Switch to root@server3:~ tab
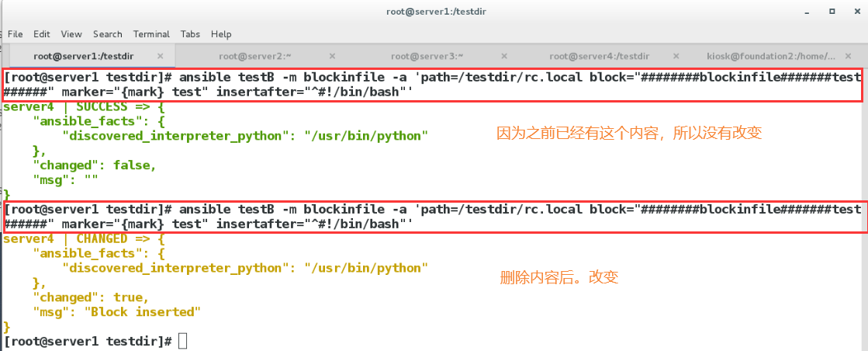Viewport: 868px width, 351px height. [x=427, y=56]
